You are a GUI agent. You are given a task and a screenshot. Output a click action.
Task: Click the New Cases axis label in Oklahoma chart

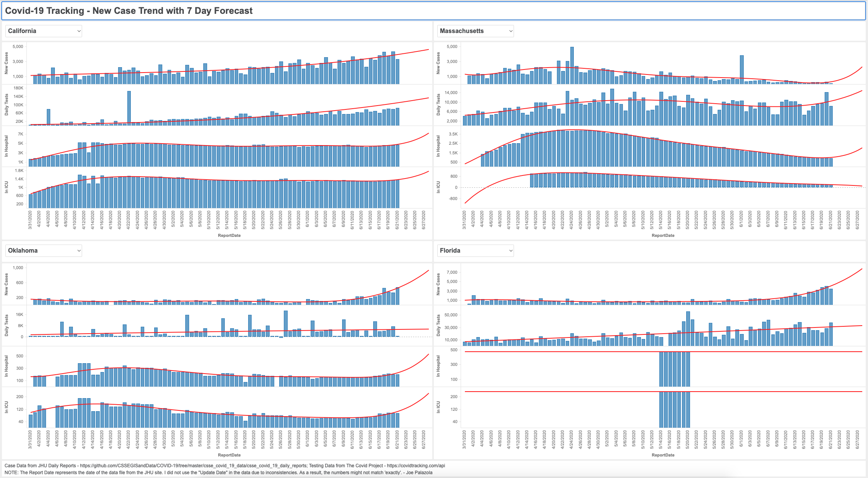coord(7,284)
